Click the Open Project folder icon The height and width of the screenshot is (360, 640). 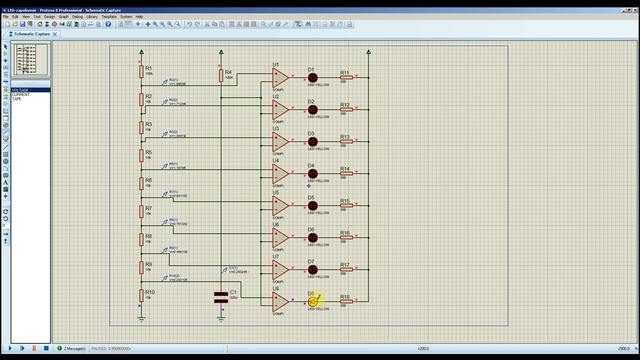(x=15, y=24)
